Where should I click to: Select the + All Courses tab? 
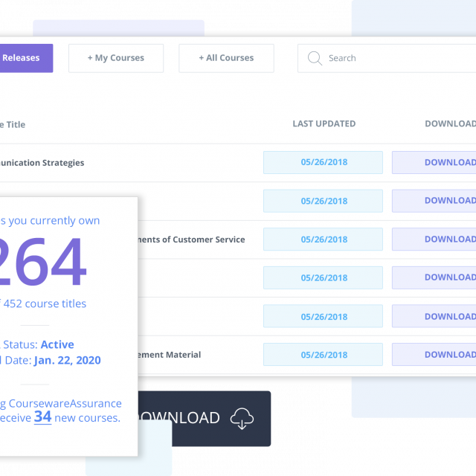[x=226, y=58]
